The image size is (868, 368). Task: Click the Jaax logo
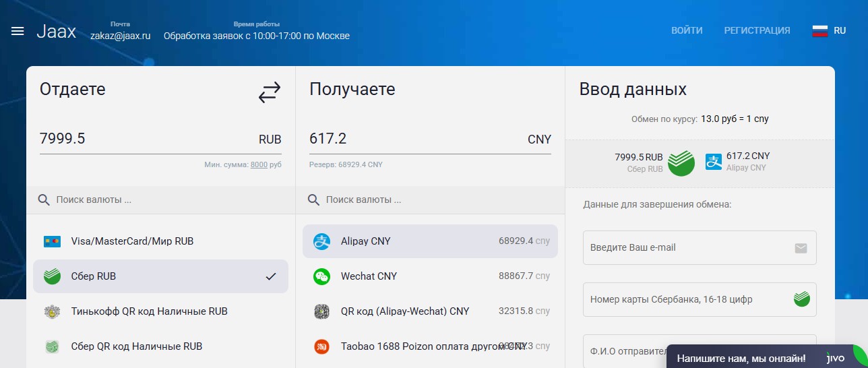point(57,32)
